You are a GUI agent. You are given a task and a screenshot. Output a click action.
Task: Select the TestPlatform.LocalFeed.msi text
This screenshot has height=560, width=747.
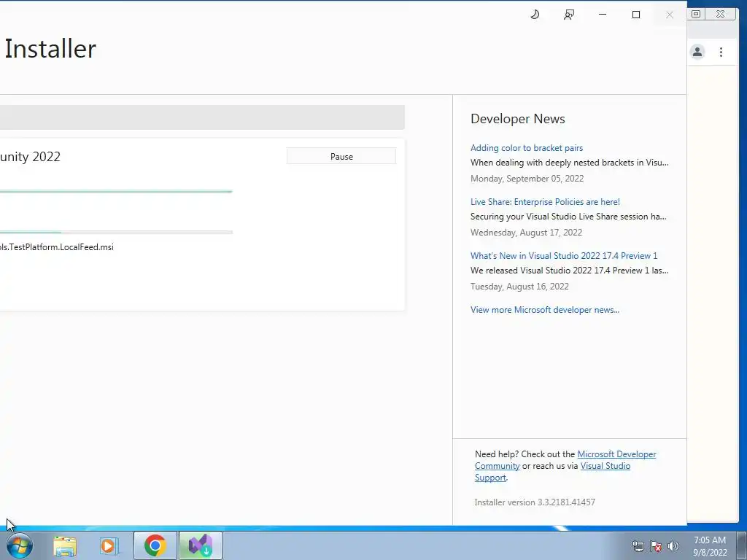57,246
